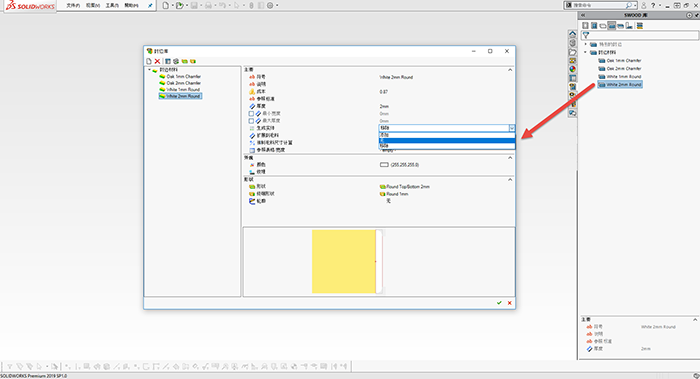This screenshot has width=700, height=379.
Task: Collapse the appearance section chevron
Action: (510, 158)
